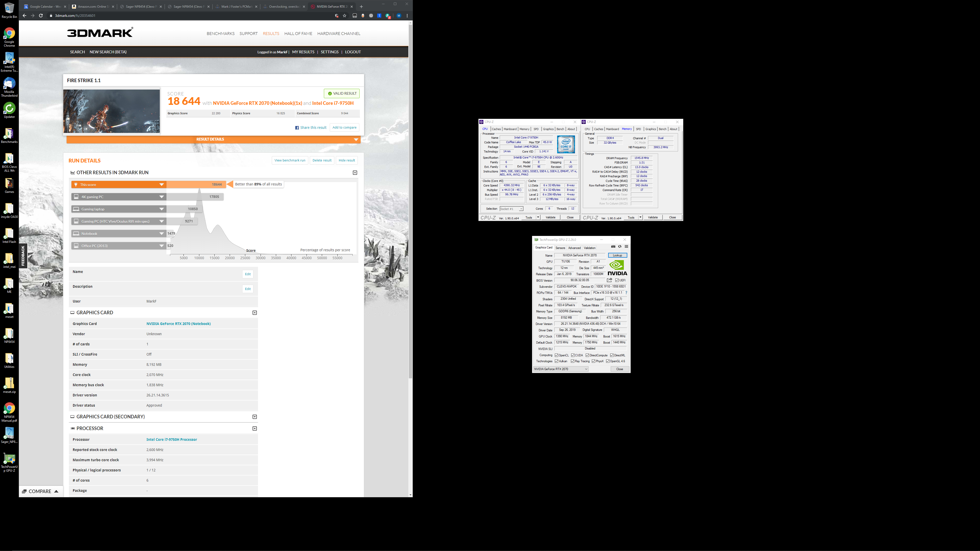The width and height of the screenshot is (980, 551).
Task: Switch to the Amazon.com browser tab
Action: click(93, 6)
